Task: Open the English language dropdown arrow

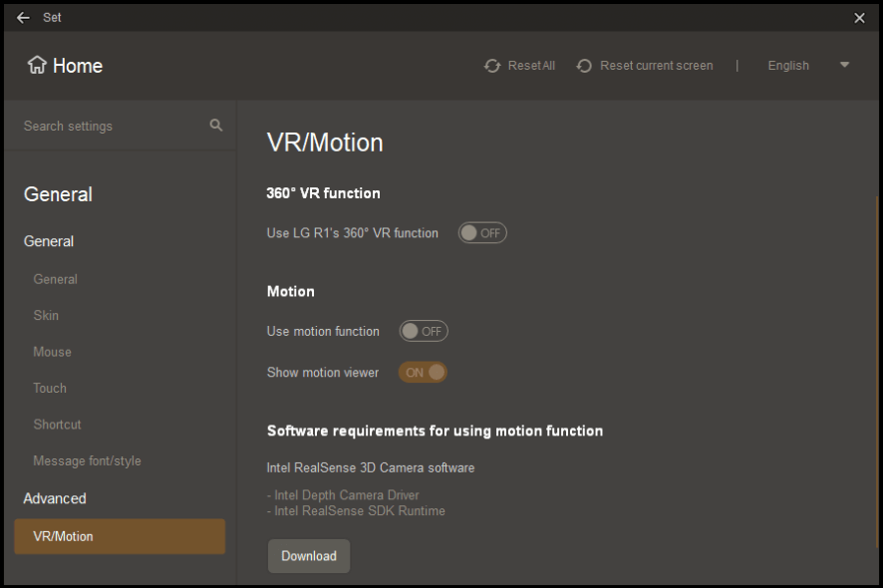Action: pos(844,65)
